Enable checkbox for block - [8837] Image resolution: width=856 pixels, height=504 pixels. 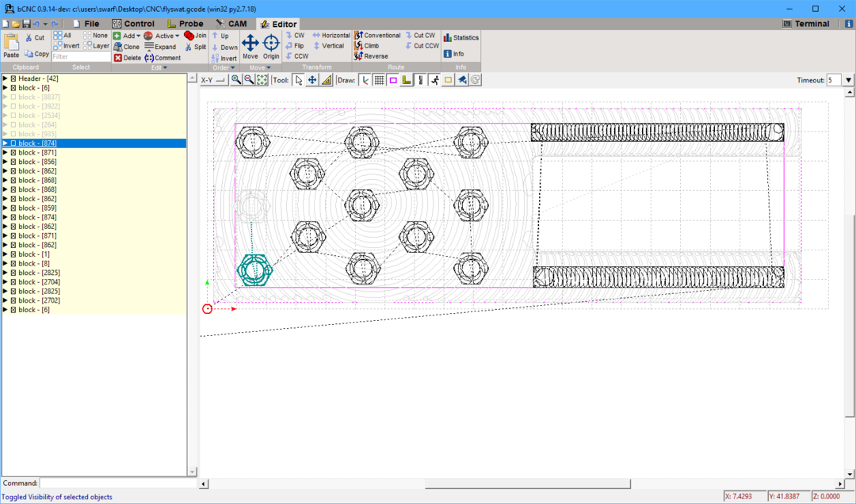(x=13, y=97)
